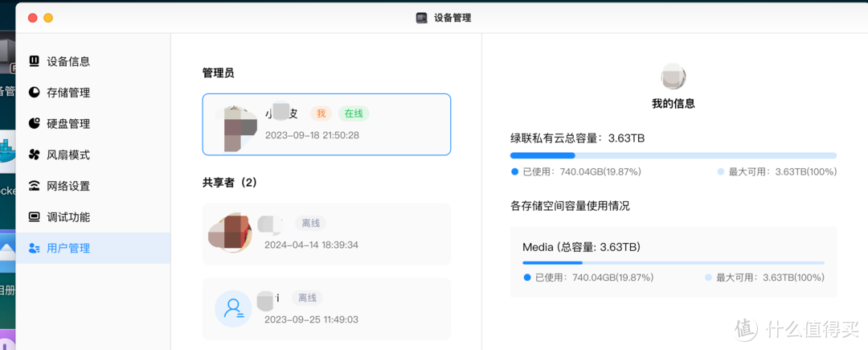
Task: Click the default user avatar icon
Action: pos(234,308)
